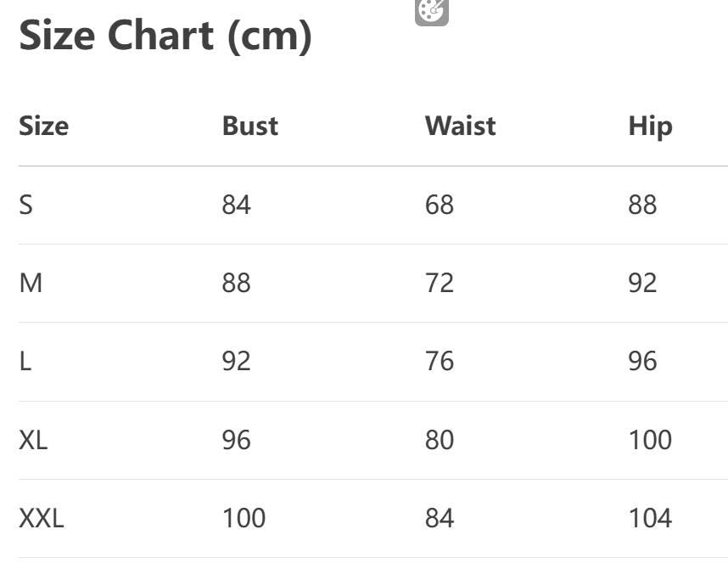
Task: Click the waist value 72 for size M
Action: [x=440, y=283]
